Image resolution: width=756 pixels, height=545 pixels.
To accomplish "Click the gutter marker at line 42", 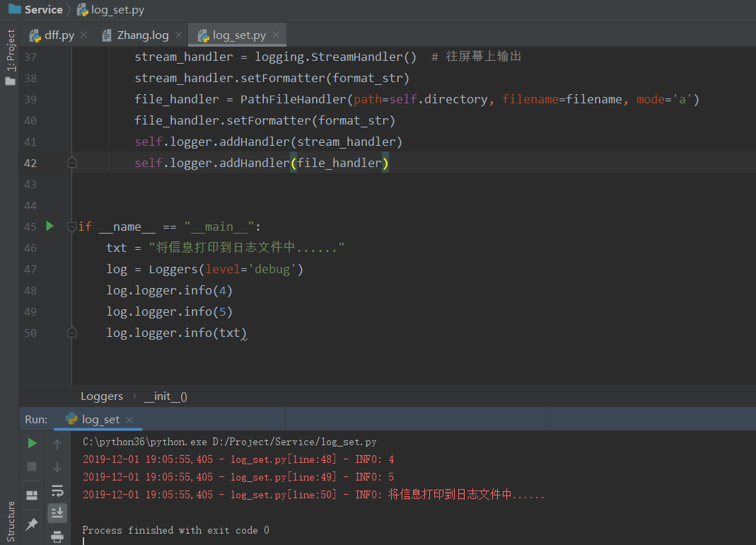I will pyautogui.click(x=71, y=162).
